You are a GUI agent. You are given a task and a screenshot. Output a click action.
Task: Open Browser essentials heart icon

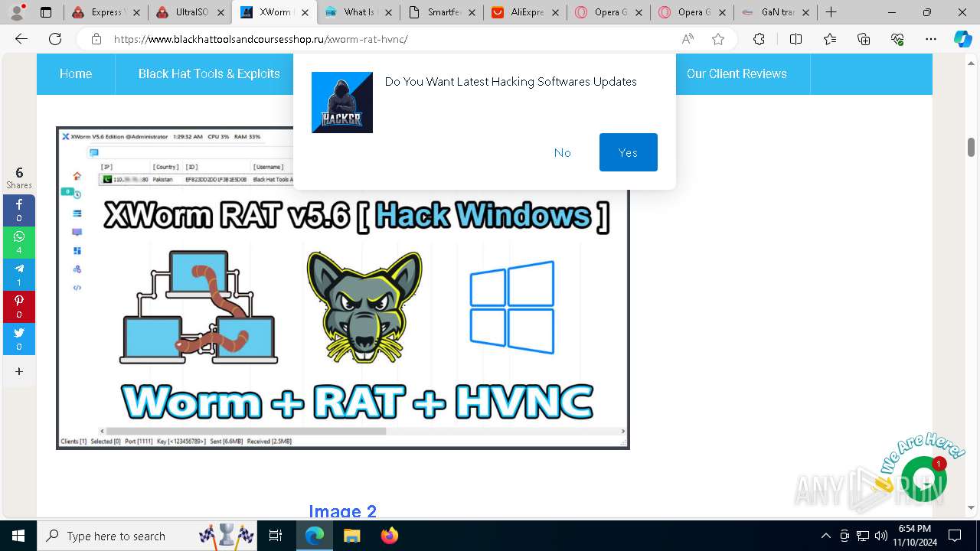[x=897, y=39]
